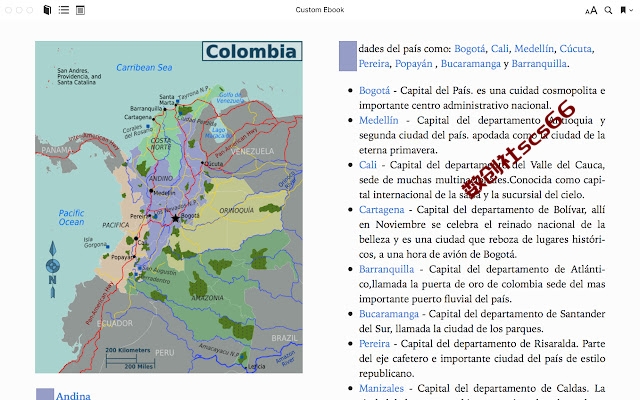Viewport: 640px width, 400px height.
Task: Open the Cúcuta link
Action: pos(575,49)
